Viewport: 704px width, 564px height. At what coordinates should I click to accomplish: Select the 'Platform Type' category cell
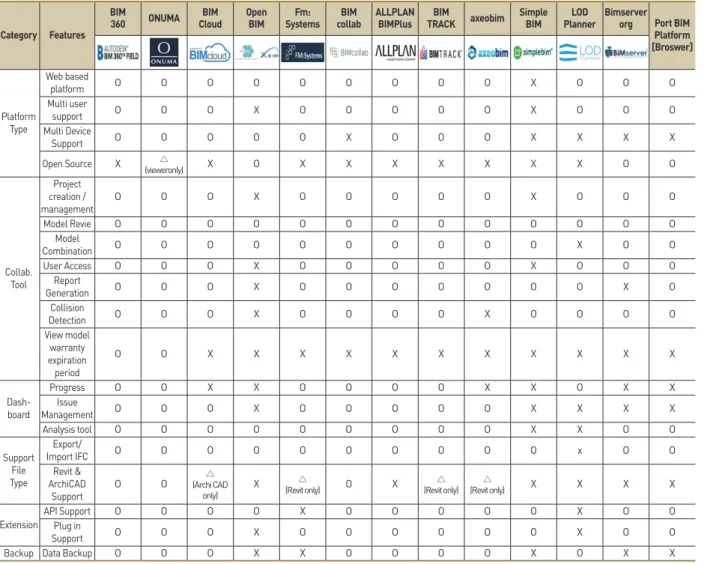19,123
